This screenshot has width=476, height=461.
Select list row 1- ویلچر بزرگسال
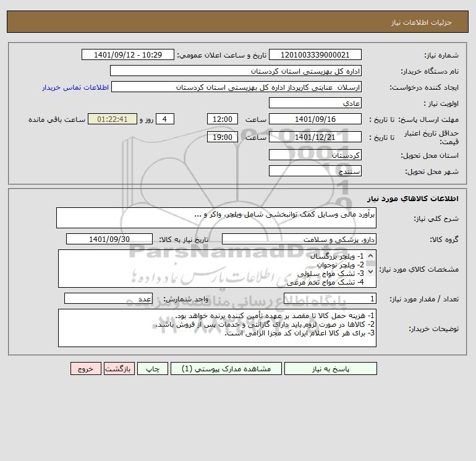(337, 256)
